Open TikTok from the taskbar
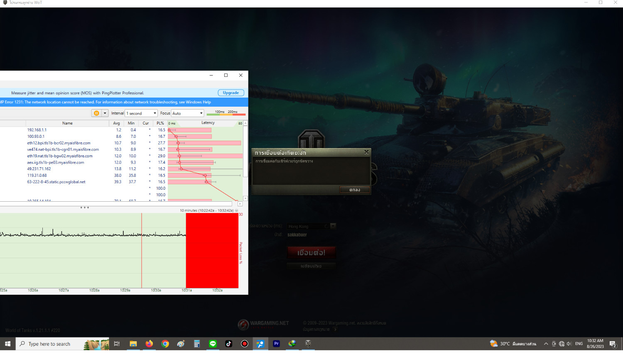The width and height of the screenshot is (623, 364). [x=228, y=344]
